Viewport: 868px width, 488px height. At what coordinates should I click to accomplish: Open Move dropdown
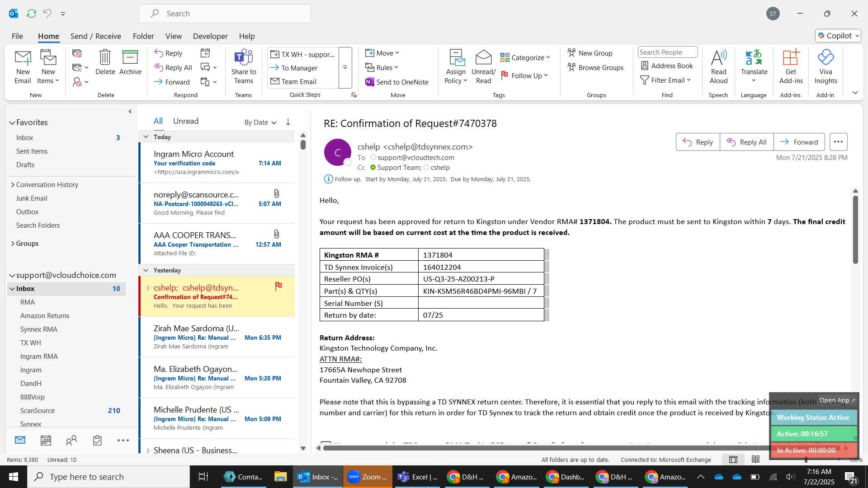382,53
